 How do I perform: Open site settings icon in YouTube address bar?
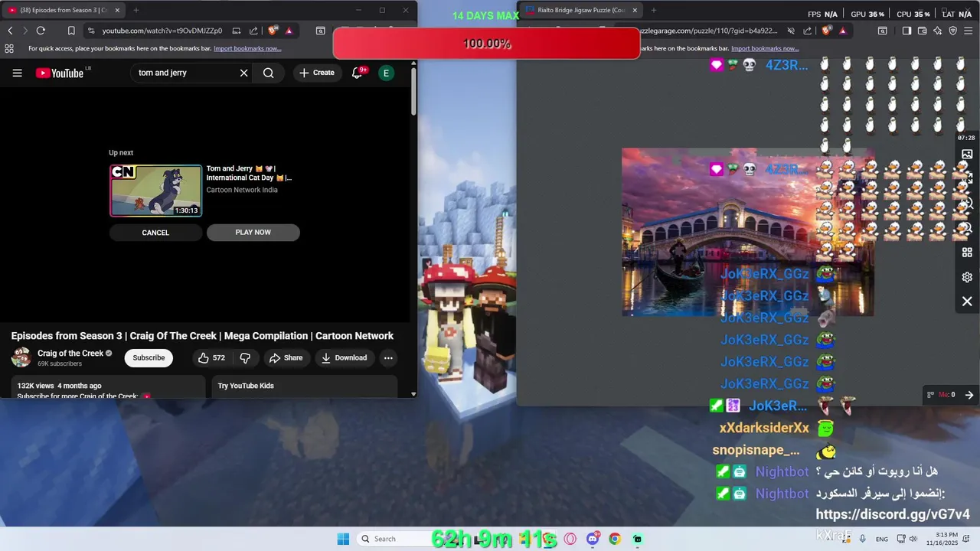pyautogui.click(x=92, y=31)
